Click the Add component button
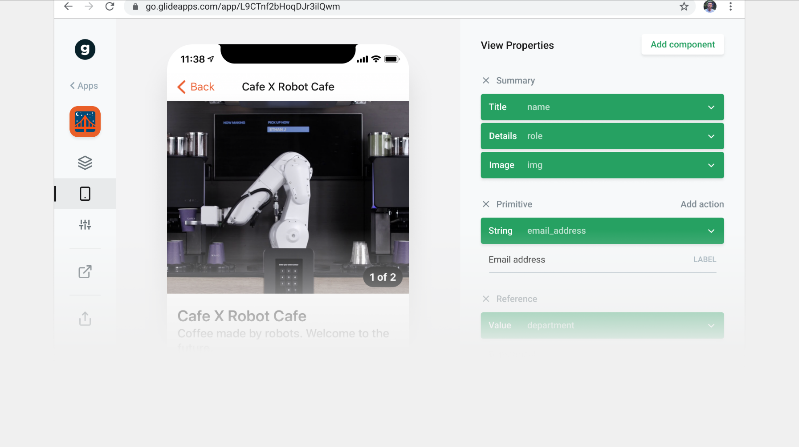 click(x=682, y=45)
